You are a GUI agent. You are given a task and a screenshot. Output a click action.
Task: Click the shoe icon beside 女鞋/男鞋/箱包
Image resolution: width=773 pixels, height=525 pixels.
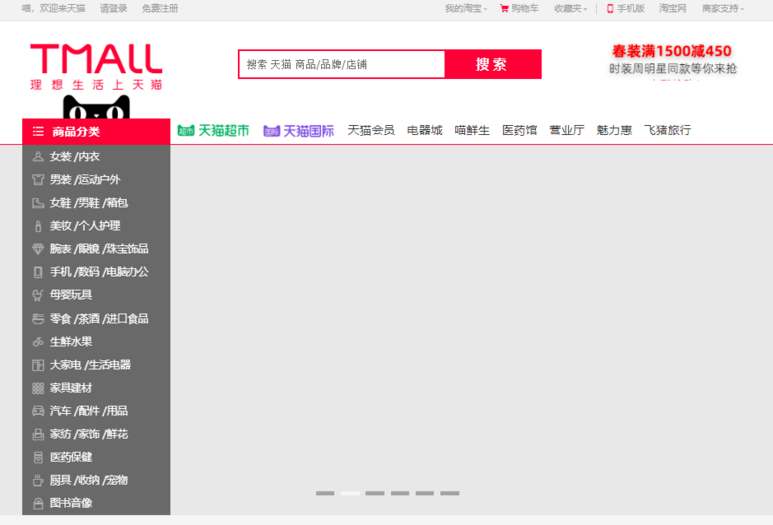point(38,203)
